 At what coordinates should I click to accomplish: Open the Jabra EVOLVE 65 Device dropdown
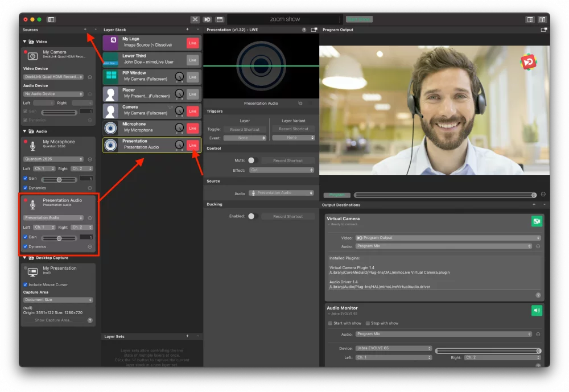coord(394,348)
